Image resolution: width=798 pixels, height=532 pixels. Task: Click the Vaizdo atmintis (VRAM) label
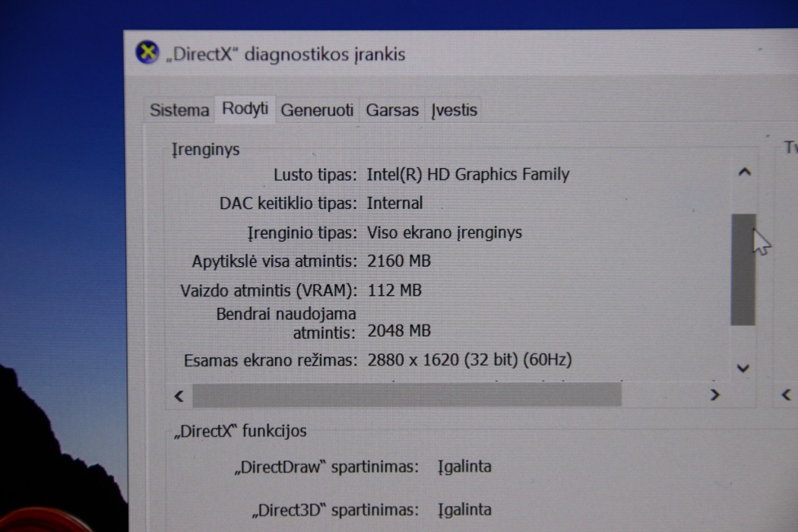pos(269,290)
